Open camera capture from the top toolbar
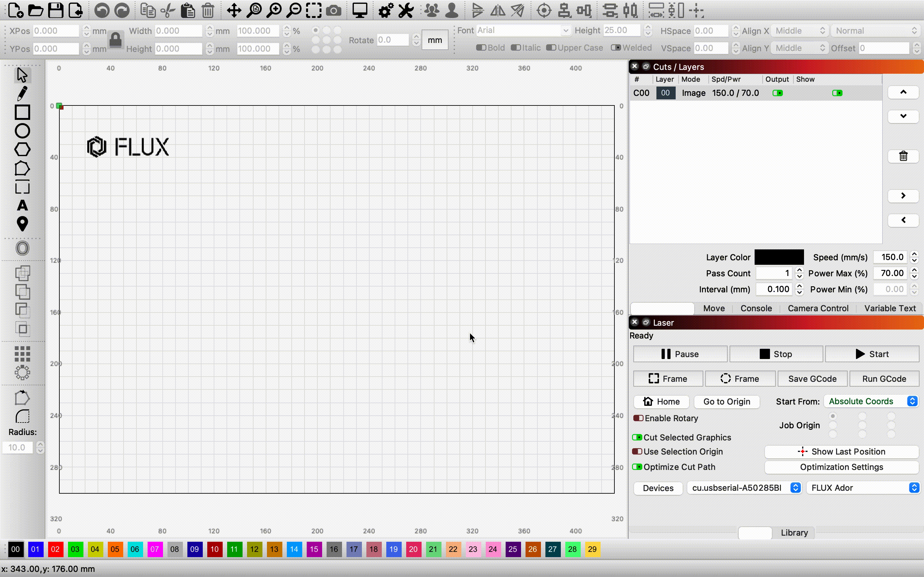Screen dimensions: 924x577 (x=333, y=10)
